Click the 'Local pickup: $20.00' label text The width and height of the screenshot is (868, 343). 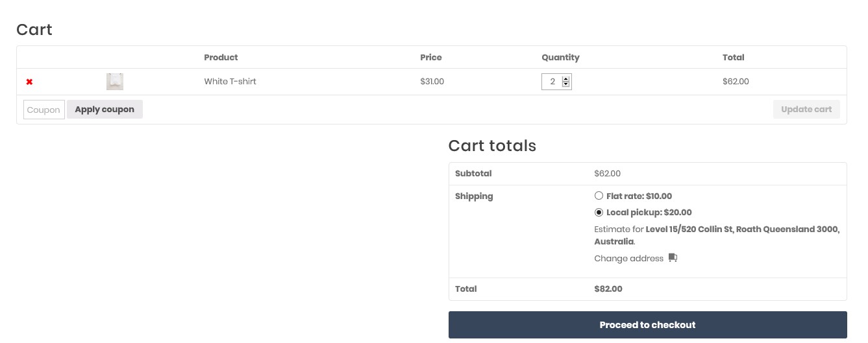pyautogui.click(x=649, y=212)
